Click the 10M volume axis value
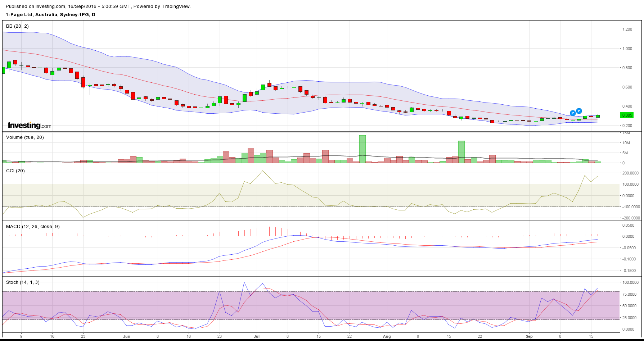This screenshot has width=644, height=341. (x=626, y=143)
